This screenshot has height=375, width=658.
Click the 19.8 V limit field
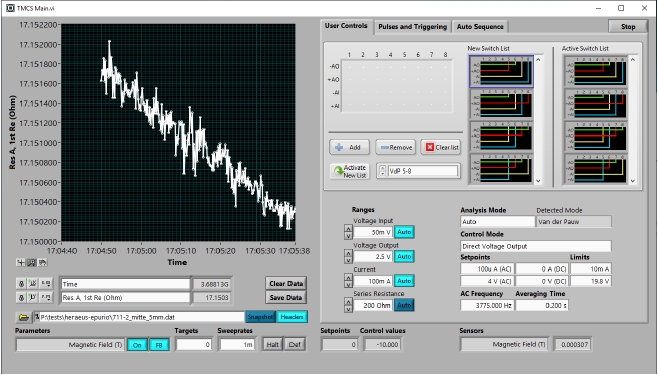[590, 281]
